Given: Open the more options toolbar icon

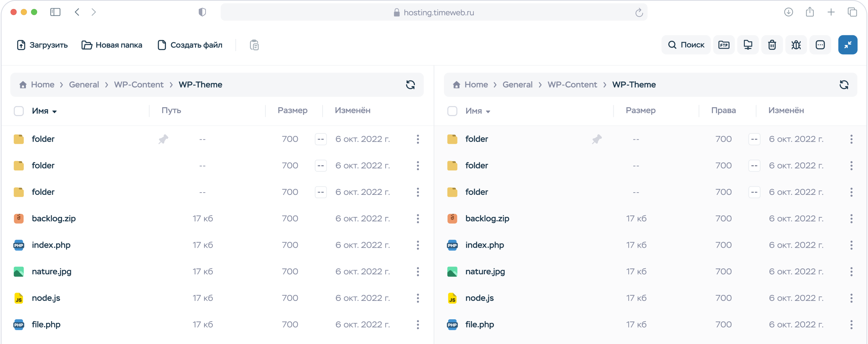Looking at the screenshot, I should (x=820, y=45).
